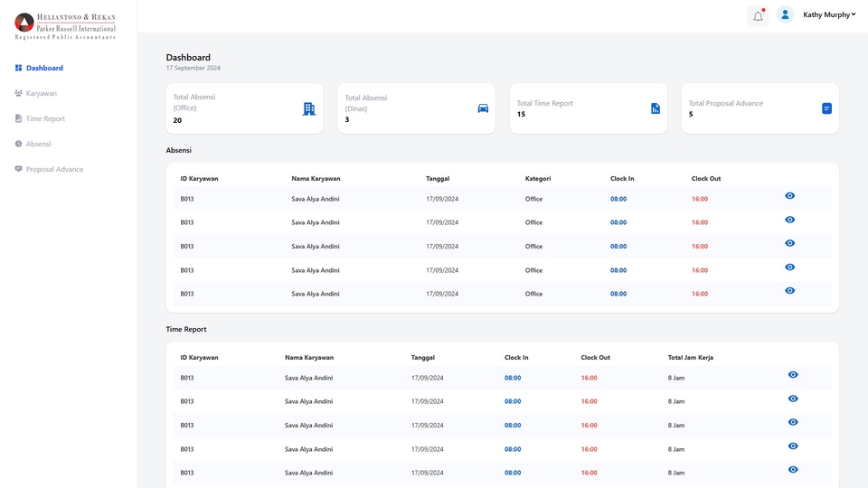The image size is (868, 488).
Task: Select the Total Absensi (Office) card
Action: click(244, 108)
